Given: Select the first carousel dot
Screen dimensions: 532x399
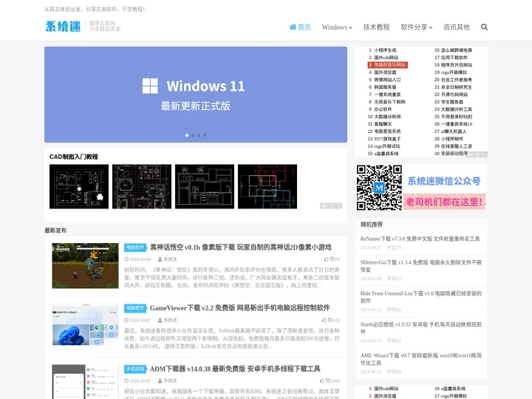Looking at the screenshot, I should [x=187, y=135].
